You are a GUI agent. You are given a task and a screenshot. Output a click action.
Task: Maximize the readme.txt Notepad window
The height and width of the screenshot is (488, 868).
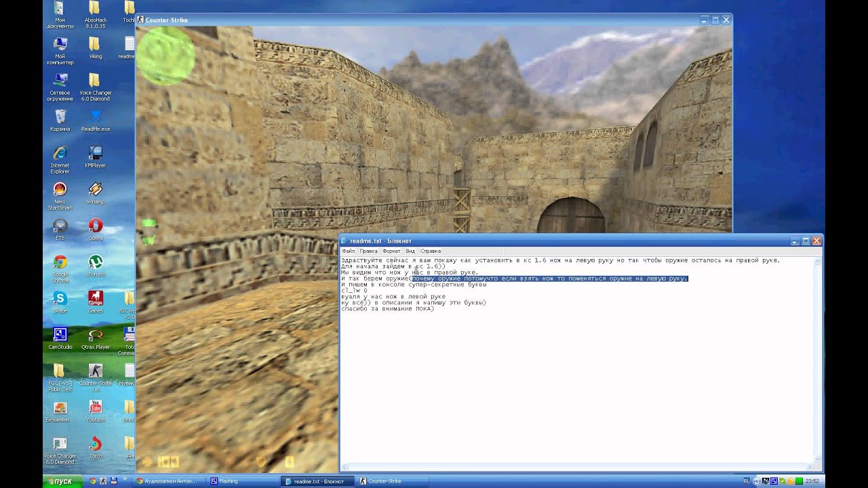pos(806,241)
